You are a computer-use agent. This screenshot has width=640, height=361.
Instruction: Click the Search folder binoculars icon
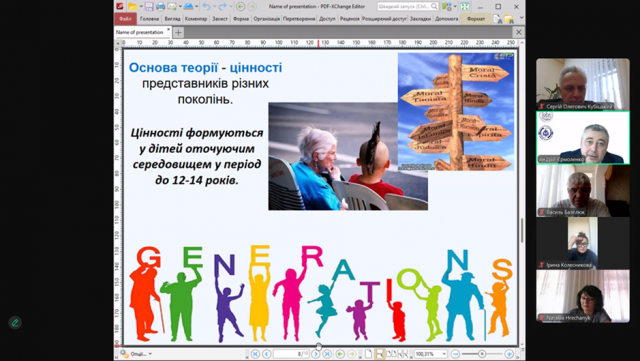click(x=509, y=19)
